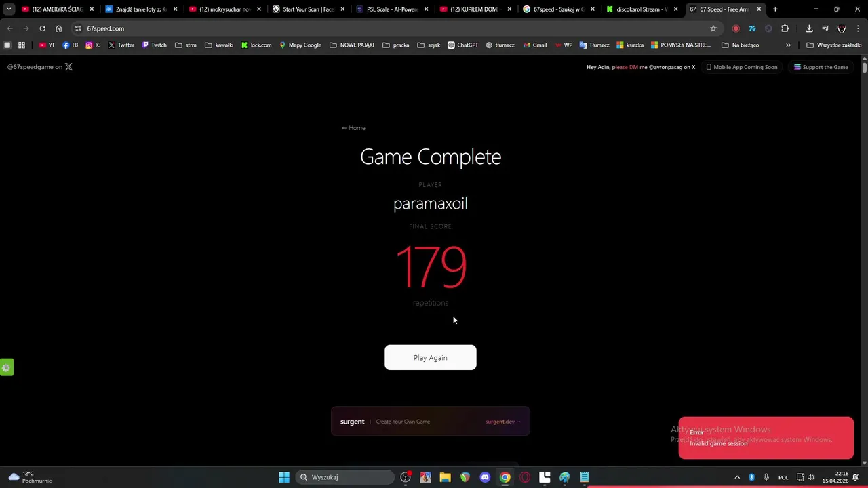Switch to the PSL Scale tab
The height and width of the screenshot is (488, 868).
[x=391, y=9]
